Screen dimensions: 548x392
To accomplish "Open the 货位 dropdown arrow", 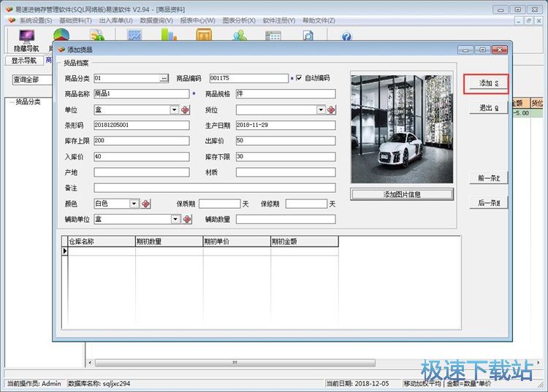I will (321, 110).
